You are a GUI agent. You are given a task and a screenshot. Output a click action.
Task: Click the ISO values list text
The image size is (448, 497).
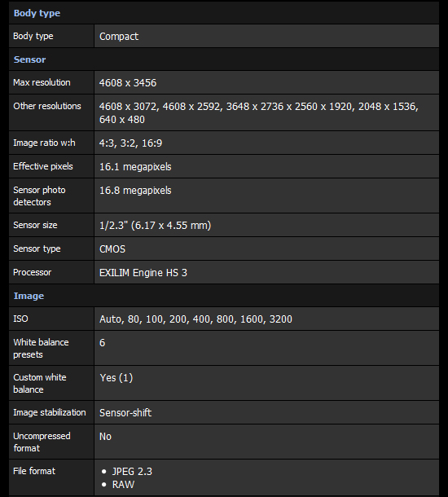(195, 319)
